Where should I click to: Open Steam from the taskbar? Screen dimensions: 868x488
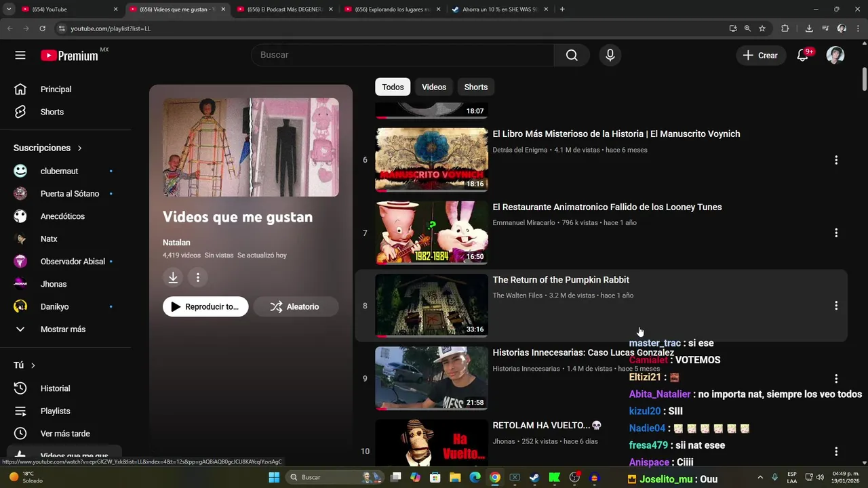534,477
